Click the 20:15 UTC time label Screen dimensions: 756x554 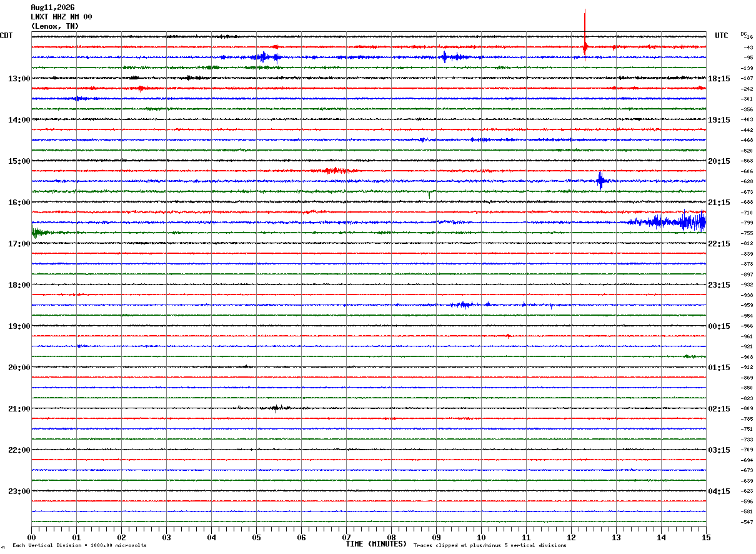[x=719, y=161]
